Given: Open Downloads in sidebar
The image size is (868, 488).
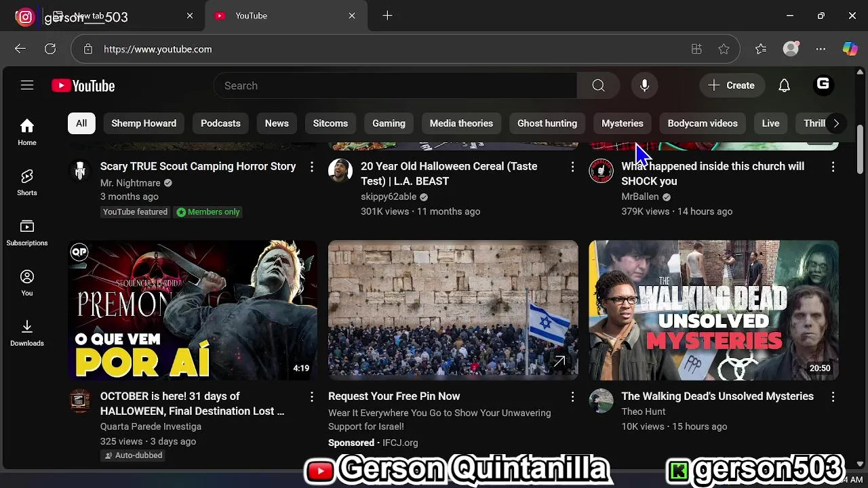Looking at the screenshot, I should [27, 333].
